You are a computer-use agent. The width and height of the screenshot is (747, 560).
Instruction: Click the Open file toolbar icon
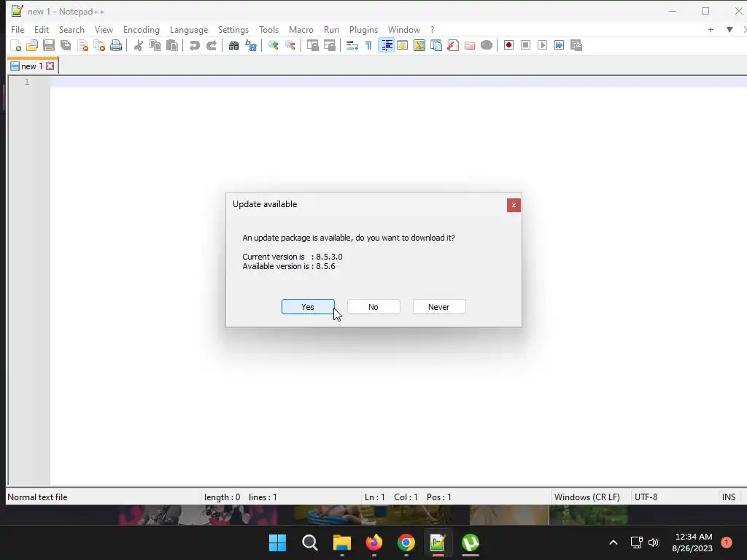32,45
